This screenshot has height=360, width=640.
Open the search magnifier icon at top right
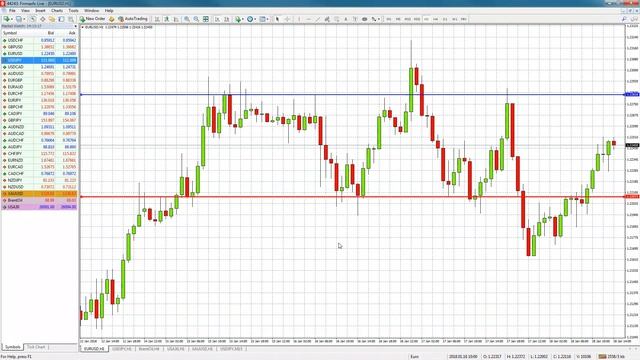pos(624,19)
